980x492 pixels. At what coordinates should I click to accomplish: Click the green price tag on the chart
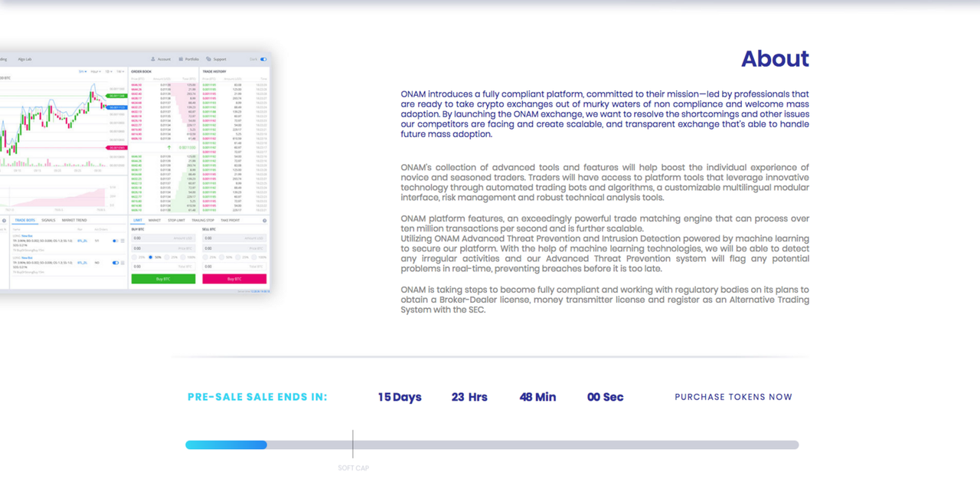click(116, 96)
